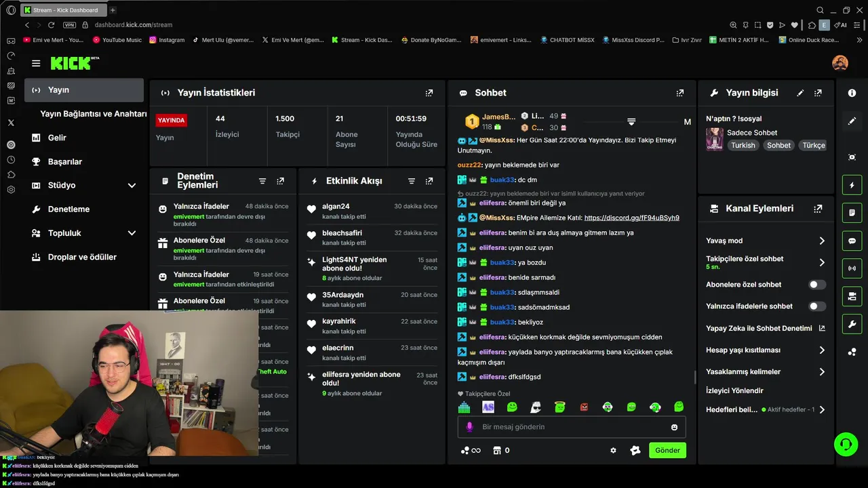Toggle Yalnızca ifadelerle sohbet switch

(x=817, y=306)
